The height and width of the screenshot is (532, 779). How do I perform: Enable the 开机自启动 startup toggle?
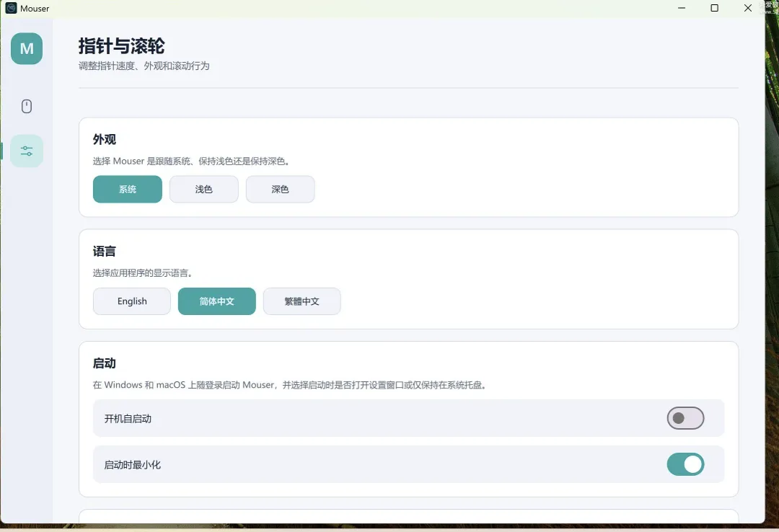(x=685, y=418)
